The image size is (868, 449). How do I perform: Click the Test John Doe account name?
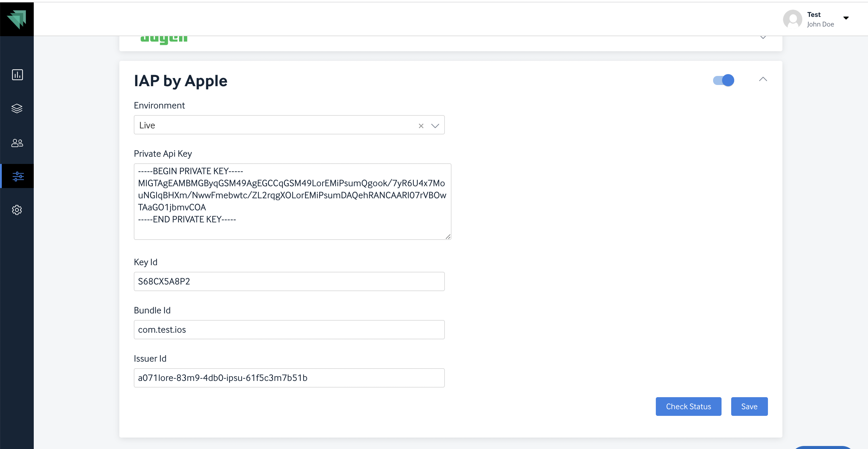(x=820, y=19)
